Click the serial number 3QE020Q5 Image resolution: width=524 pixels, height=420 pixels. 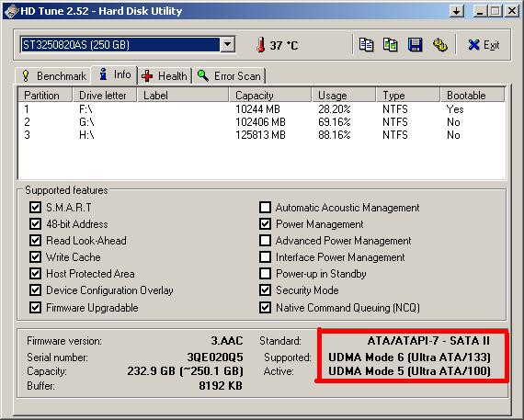(215, 357)
